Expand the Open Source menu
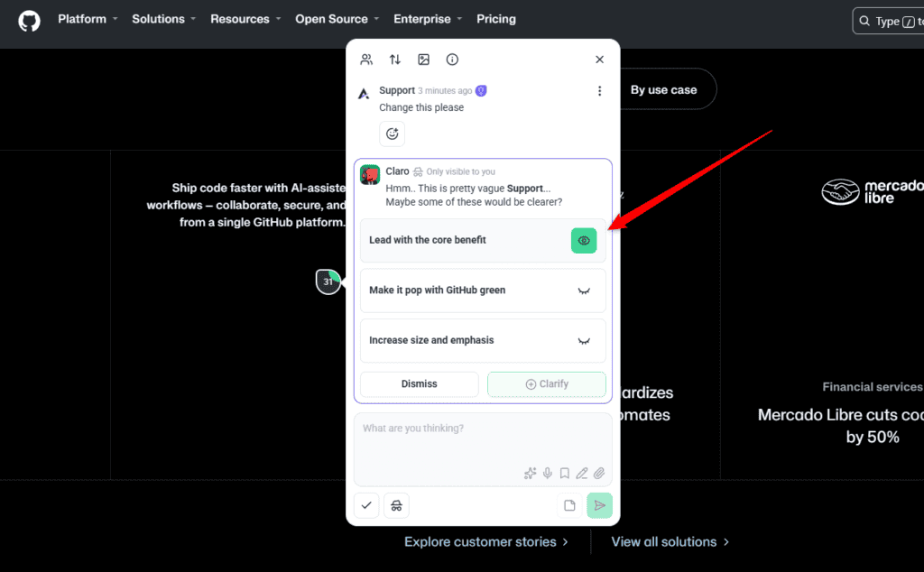 coord(337,19)
